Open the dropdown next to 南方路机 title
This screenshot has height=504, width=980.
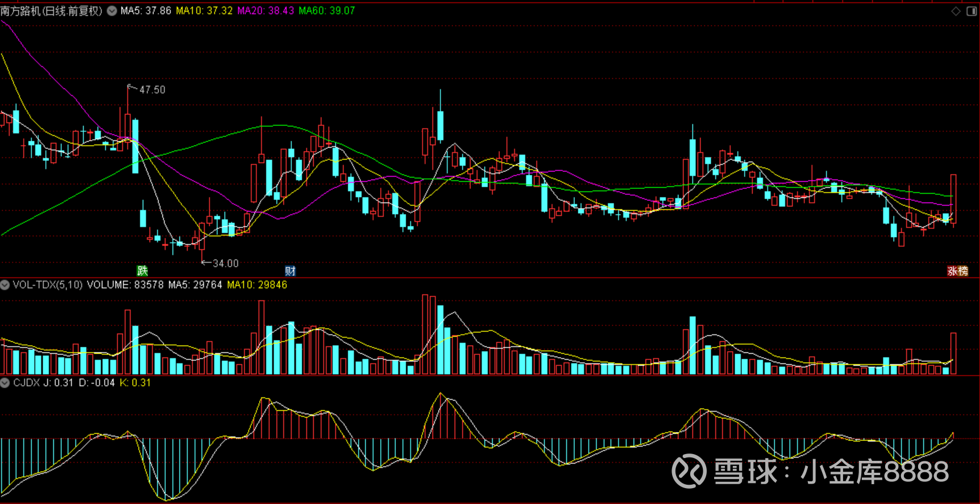coord(112,11)
